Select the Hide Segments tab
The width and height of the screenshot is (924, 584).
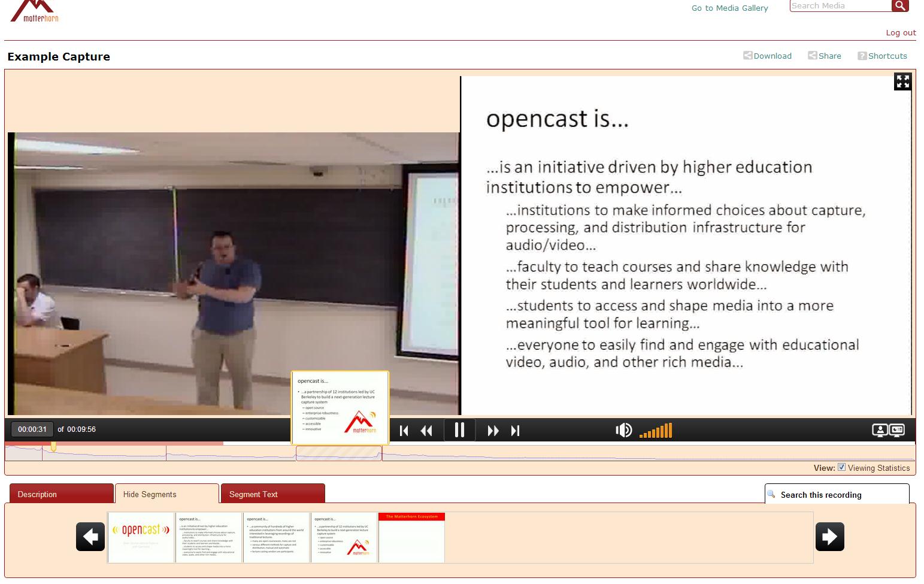[166, 494]
